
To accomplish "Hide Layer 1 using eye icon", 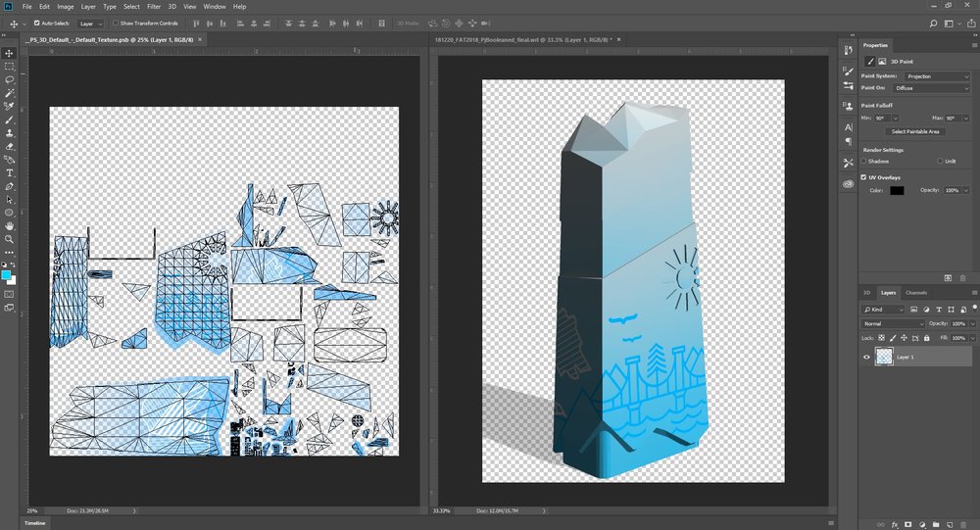I will pos(866,358).
